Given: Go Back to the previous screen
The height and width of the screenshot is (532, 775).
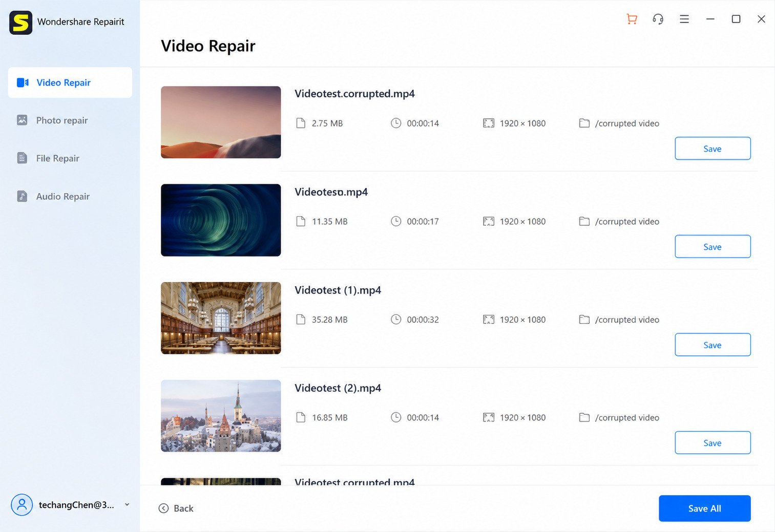Looking at the screenshot, I should tap(176, 508).
